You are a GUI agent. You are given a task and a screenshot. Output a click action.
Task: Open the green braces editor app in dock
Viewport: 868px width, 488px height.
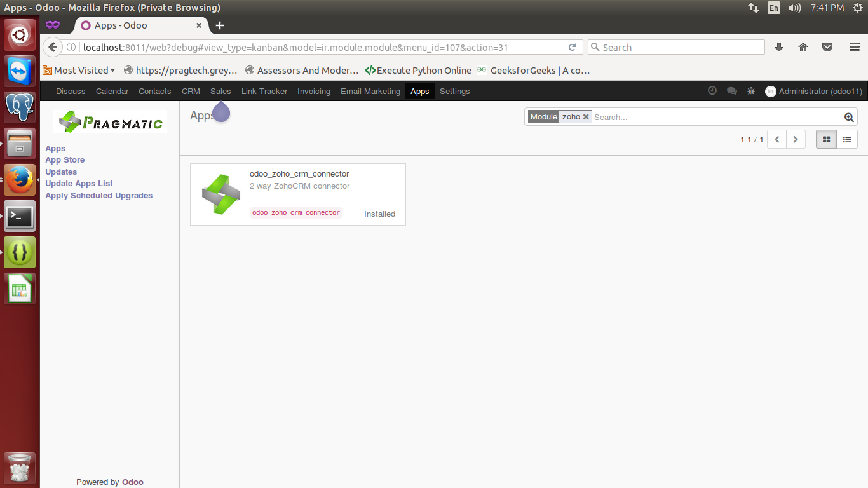pyautogui.click(x=20, y=252)
